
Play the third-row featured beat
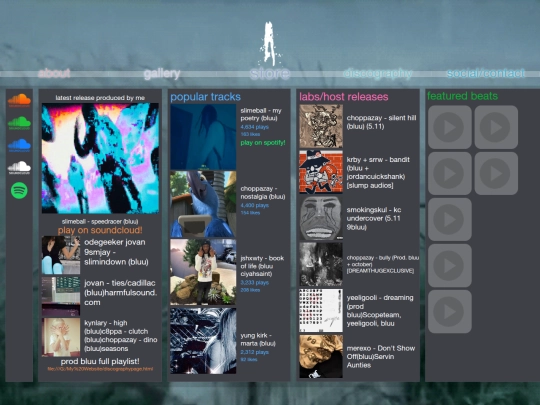click(x=449, y=219)
